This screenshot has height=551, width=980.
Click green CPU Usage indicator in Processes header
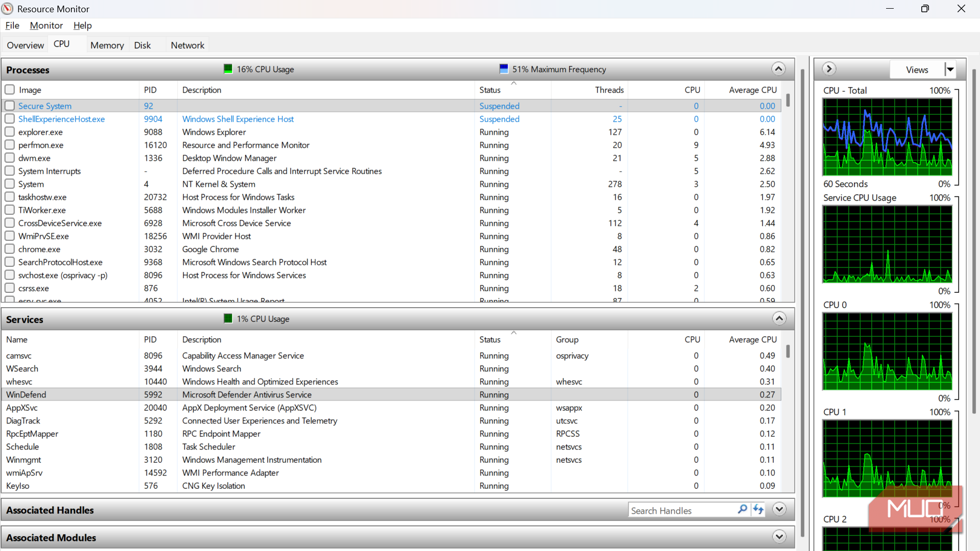coord(228,69)
